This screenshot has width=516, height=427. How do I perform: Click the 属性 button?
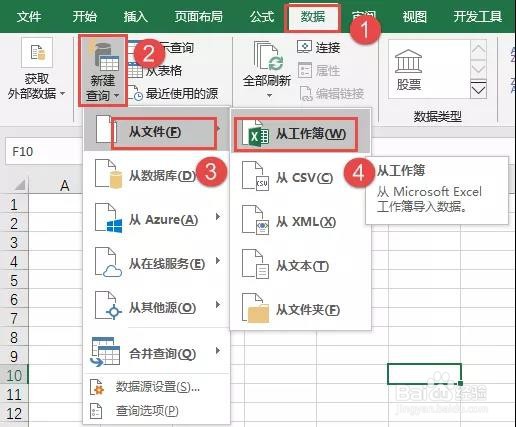(319, 70)
